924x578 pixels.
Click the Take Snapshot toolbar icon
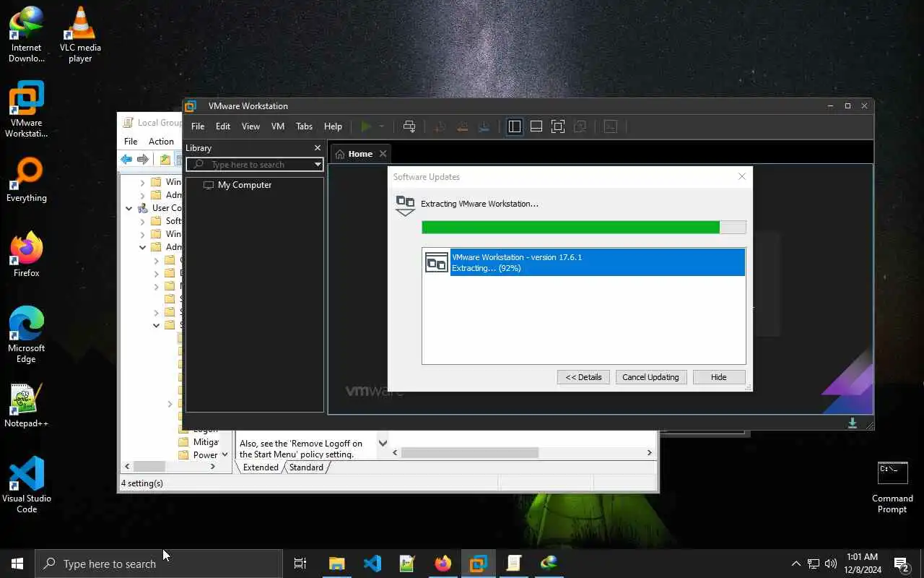[x=440, y=126]
